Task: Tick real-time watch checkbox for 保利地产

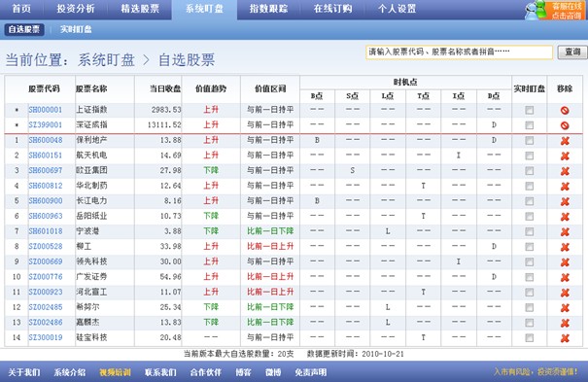Action: tap(529, 141)
